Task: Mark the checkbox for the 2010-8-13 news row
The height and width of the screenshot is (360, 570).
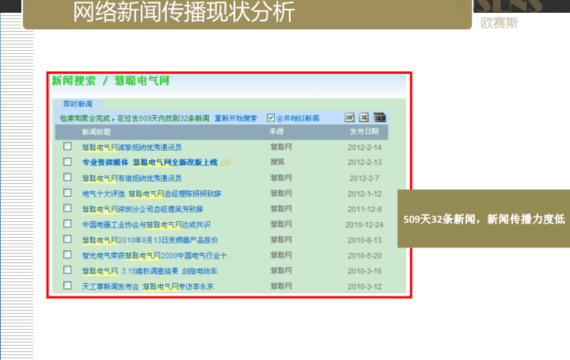Action: [67, 239]
